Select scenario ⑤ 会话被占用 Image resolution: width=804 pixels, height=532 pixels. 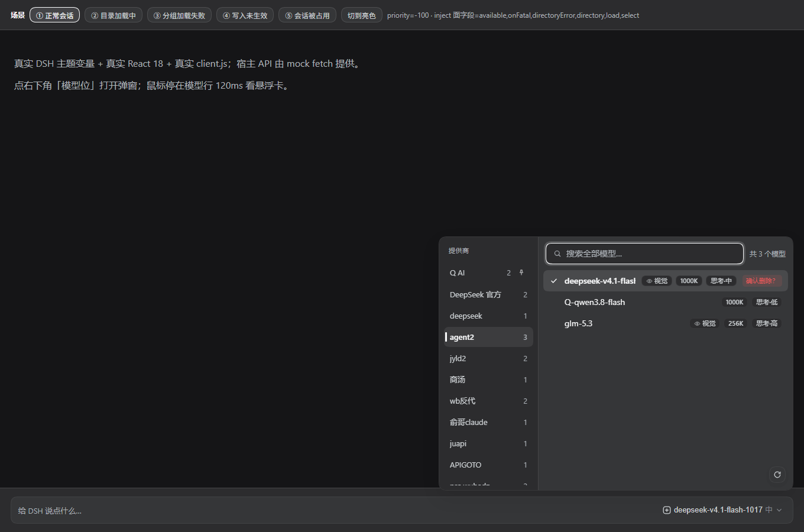pos(307,15)
